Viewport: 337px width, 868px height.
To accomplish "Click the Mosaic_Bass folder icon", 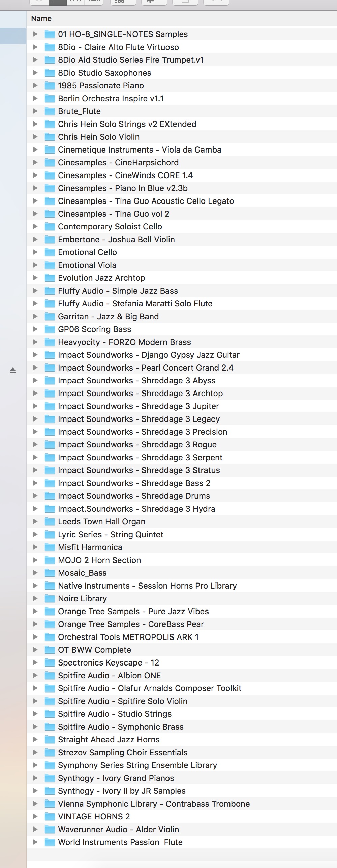I will pos(50,573).
